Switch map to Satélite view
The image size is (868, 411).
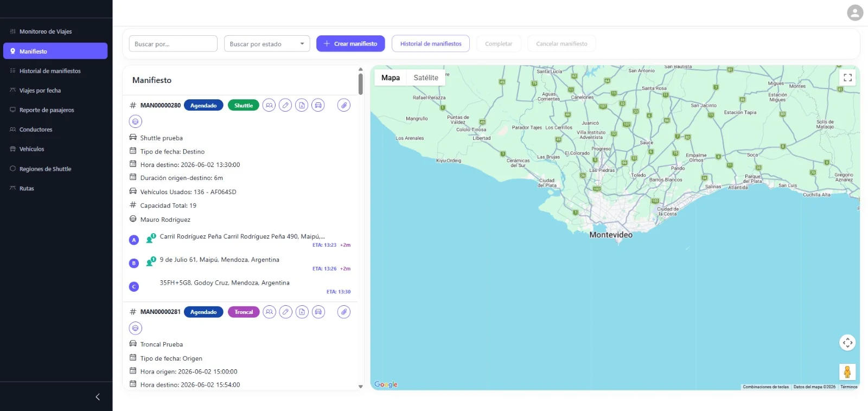coord(426,78)
